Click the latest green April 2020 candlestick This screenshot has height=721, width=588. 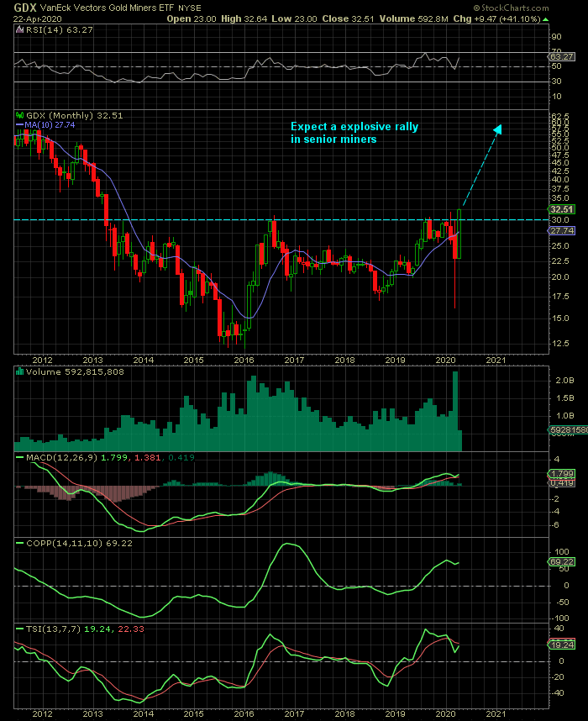click(x=459, y=234)
